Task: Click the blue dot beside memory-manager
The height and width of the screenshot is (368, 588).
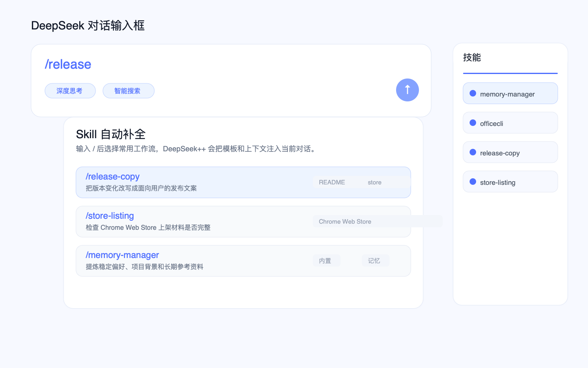Action: point(473,93)
